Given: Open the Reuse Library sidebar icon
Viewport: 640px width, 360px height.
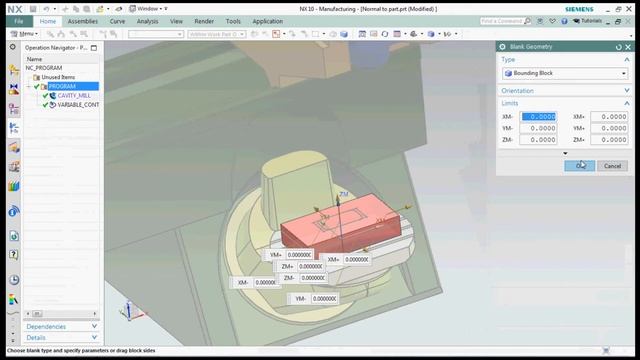Looking at the screenshot, I should 13,167.
